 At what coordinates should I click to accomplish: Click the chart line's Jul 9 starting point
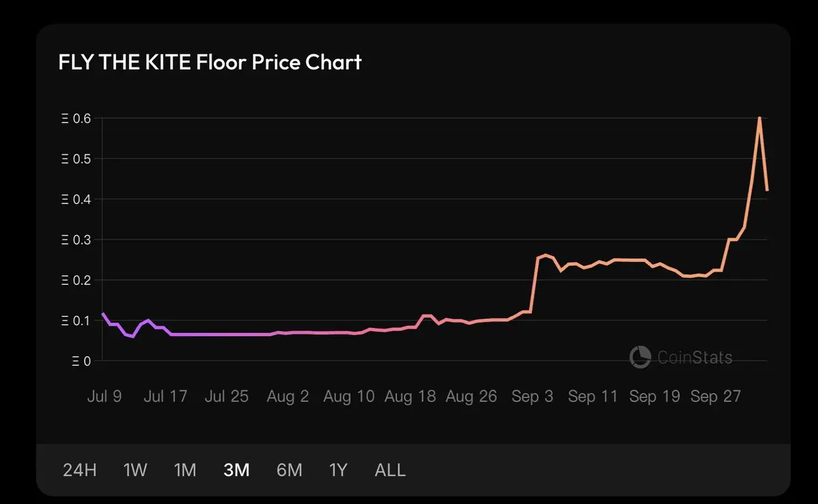pos(102,313)
